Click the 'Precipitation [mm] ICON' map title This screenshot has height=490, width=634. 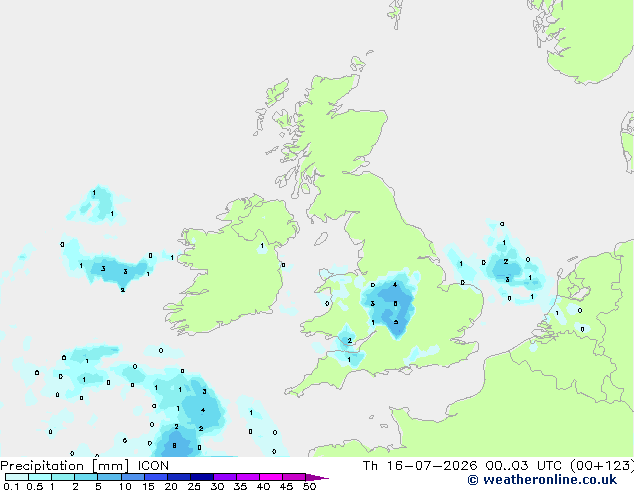pos(85,466)
